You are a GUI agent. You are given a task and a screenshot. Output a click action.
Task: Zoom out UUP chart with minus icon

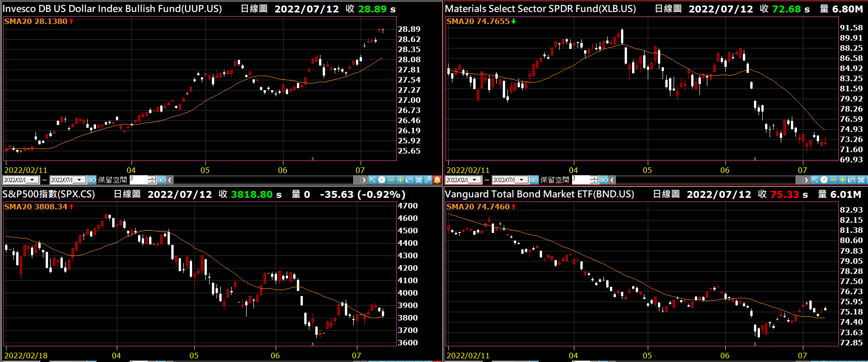pyautogui.click(x=391, y=180)
